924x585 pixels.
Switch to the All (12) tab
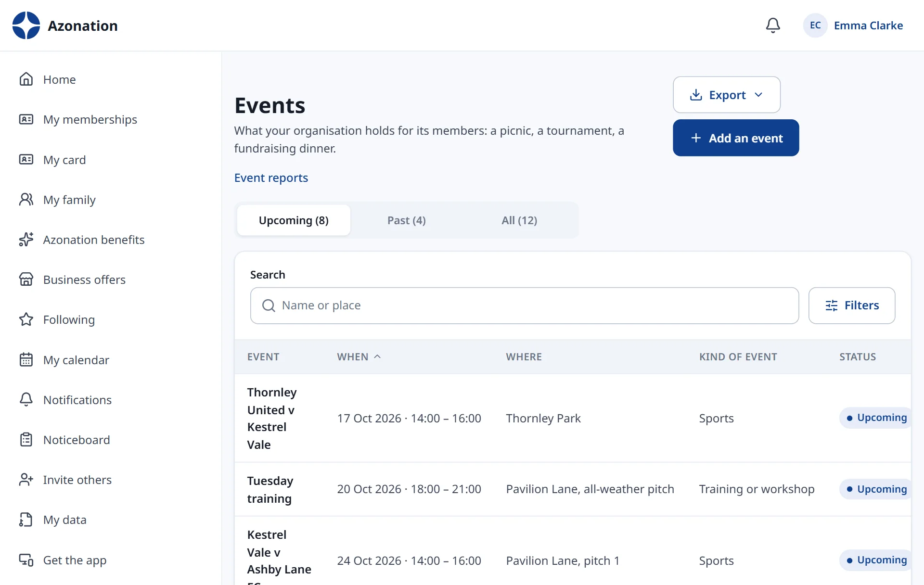(x=519, y=220)
